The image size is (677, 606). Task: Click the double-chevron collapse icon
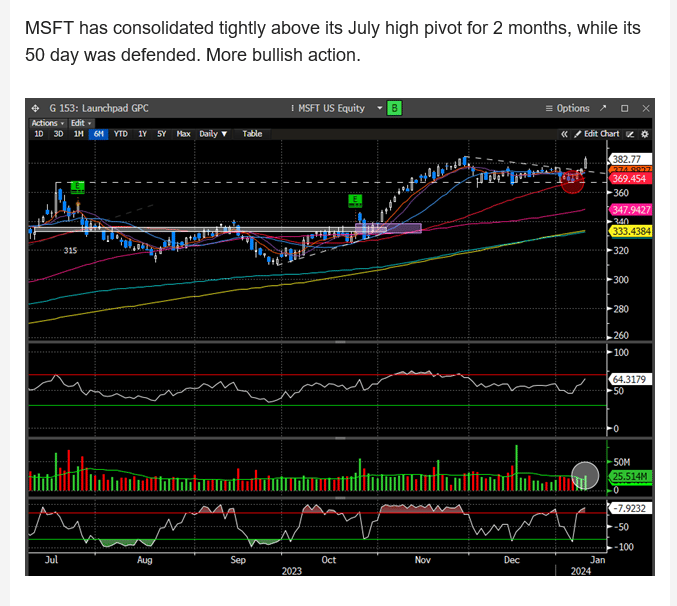[x=564, y=134]
